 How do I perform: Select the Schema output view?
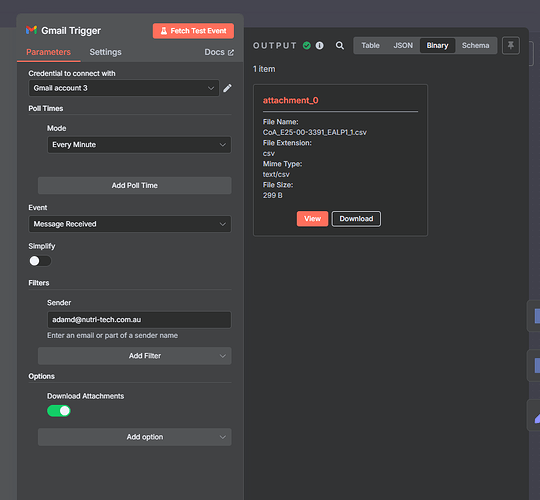coord(476,45)
